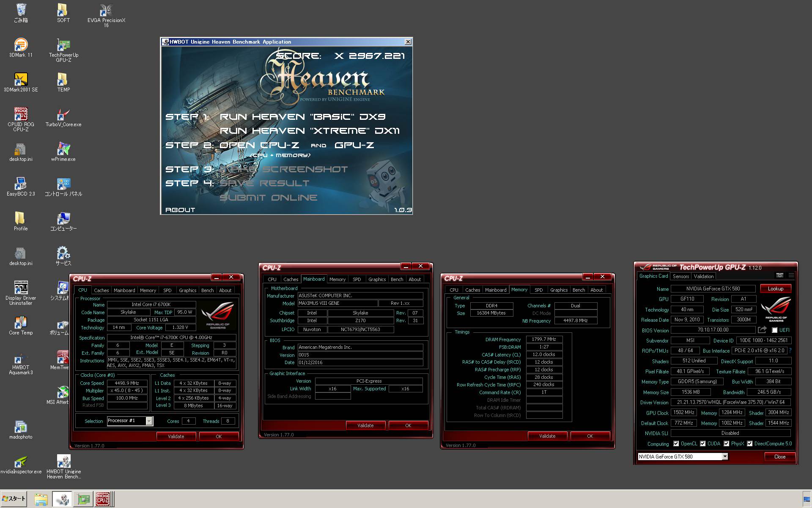Image resolution: width=812 pixels, height=508 pixels.
Task: Open the Control Panel desktop icon
Action: 63,186
